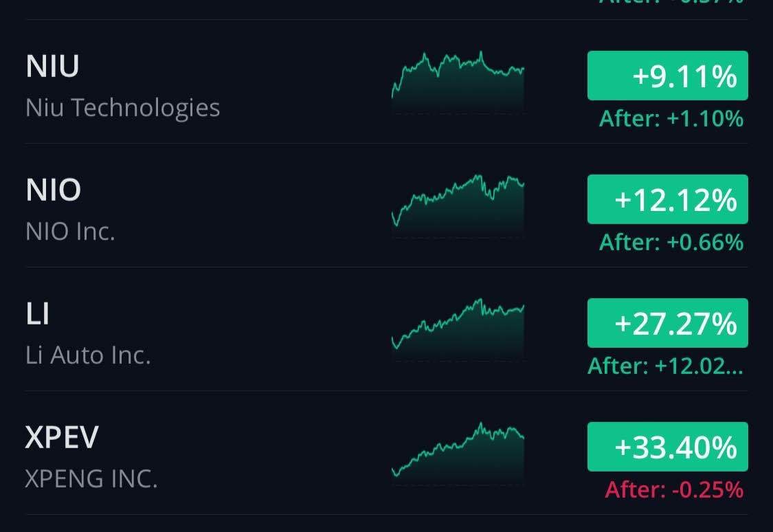The width and height of the screenshot is (773, 532).
Task: Open the LI ticker symbol
Action: (x=38, y=314)
